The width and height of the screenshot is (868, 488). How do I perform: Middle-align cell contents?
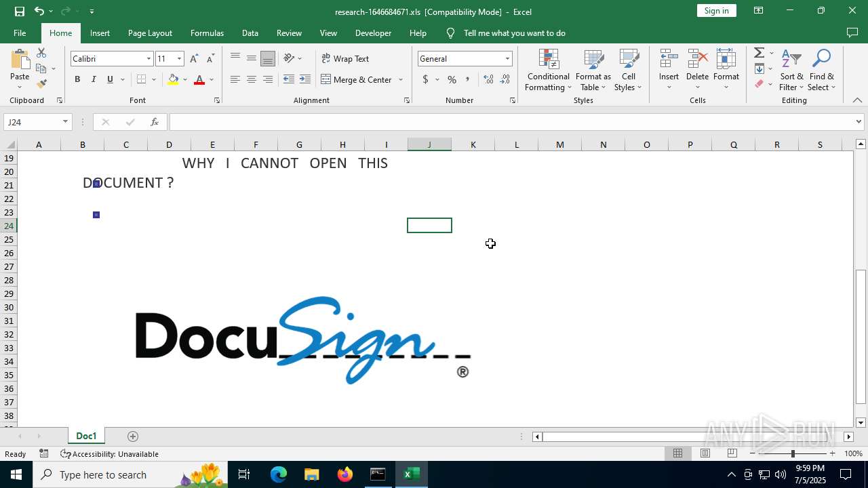(252, 58)
